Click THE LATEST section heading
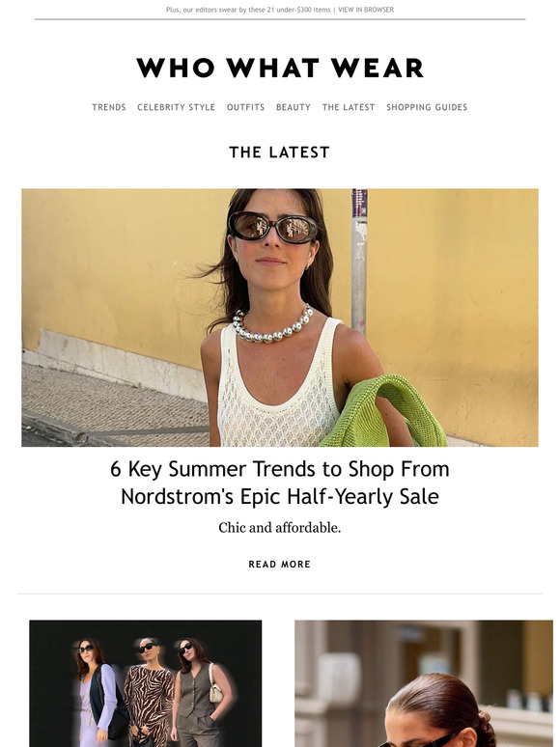 (x=280, y=152)
